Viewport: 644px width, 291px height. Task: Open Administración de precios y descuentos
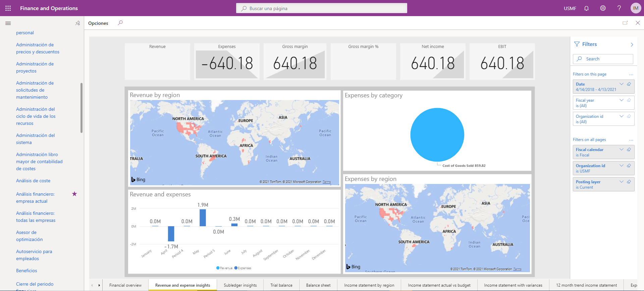pyautogui.click(x=38, y=48)
